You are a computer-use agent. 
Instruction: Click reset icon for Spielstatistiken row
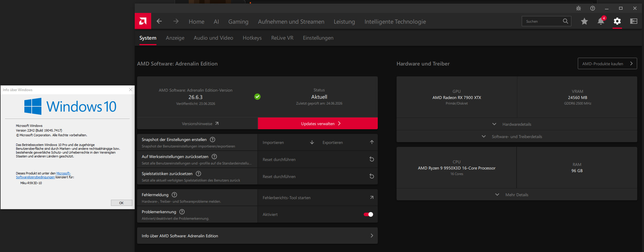[x=372, y=176]
